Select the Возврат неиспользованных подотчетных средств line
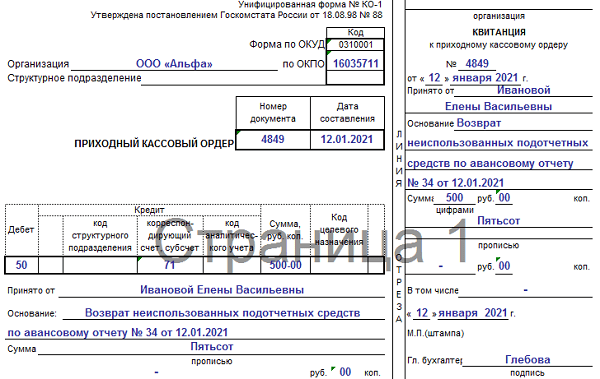Screen dimensions: 600x379 222,313
